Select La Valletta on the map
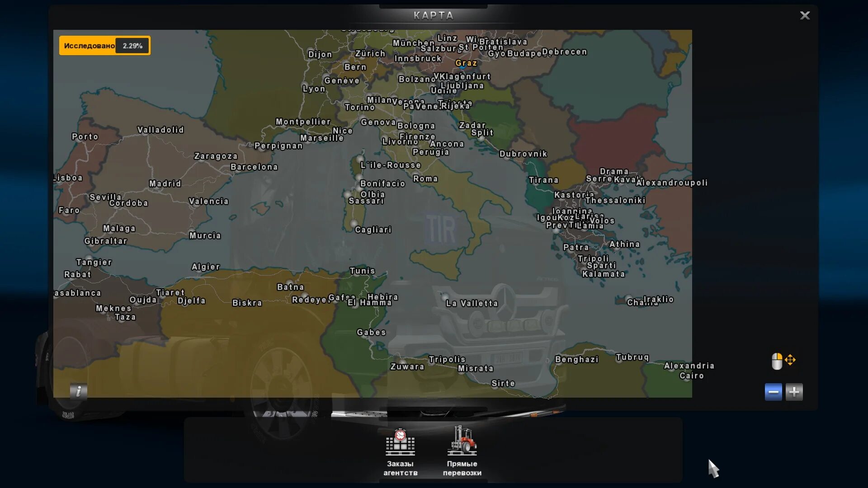The height and width of the screenshot is (488, 868). point(472,304)
